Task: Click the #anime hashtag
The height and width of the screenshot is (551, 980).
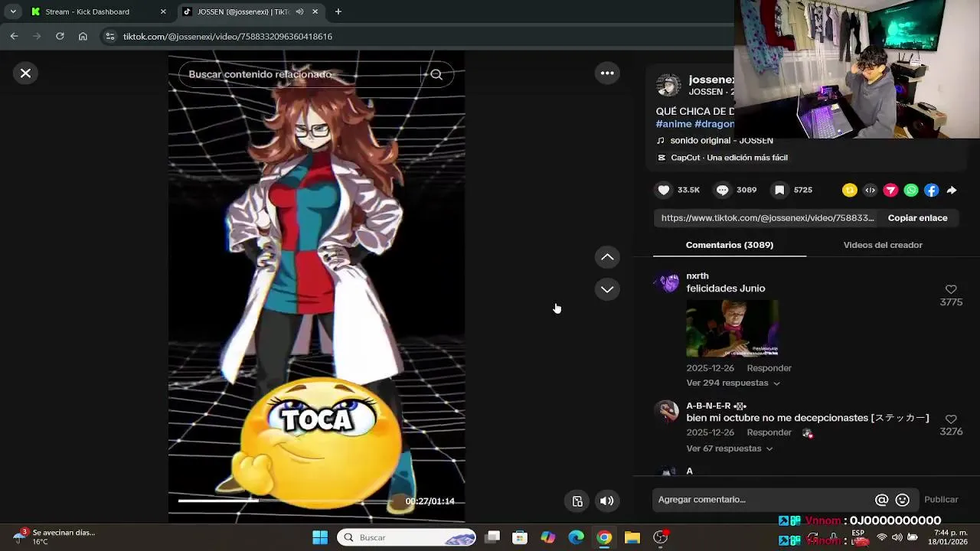Action: coord(674,124)
